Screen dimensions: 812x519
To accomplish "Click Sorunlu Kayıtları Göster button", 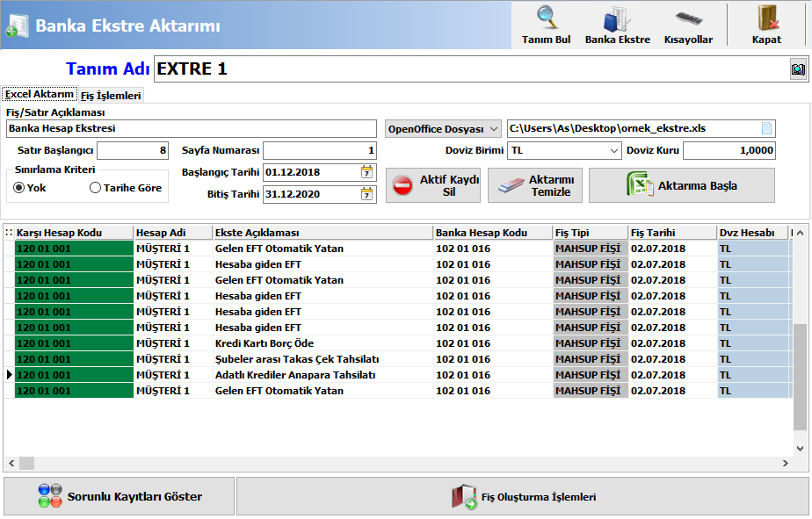I will pyautogui.click(x=120, y=496).
